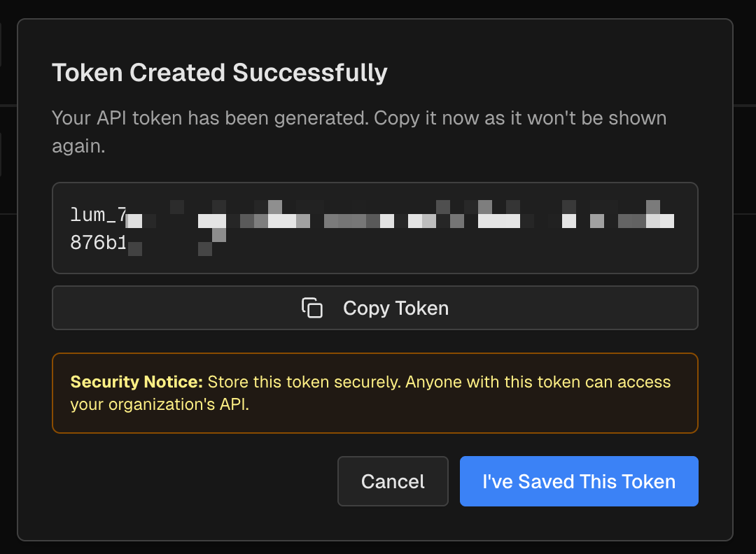Confirm with I've Saved This Token
Image resolution: width=756 pixels, height=554 pixels.
pos(579,481)
